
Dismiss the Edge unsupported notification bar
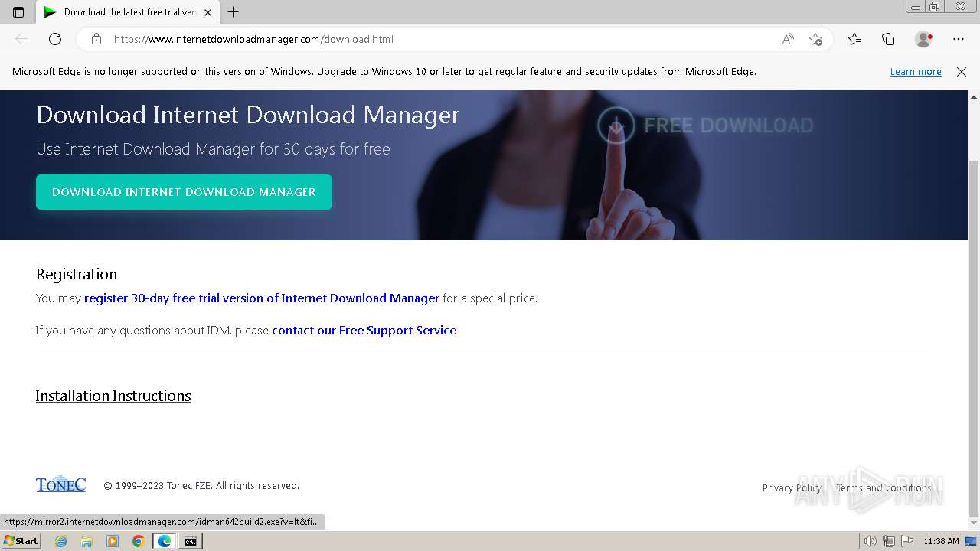[x=962, y=71]
